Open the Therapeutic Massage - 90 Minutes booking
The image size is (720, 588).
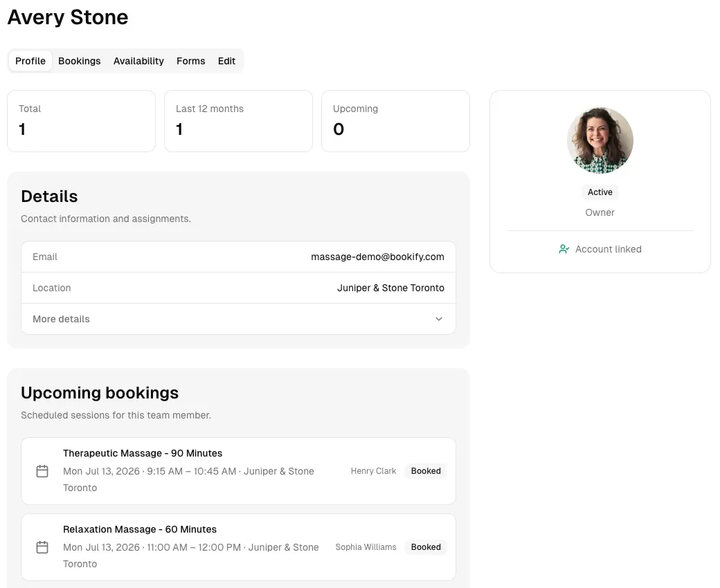point(238,471)
